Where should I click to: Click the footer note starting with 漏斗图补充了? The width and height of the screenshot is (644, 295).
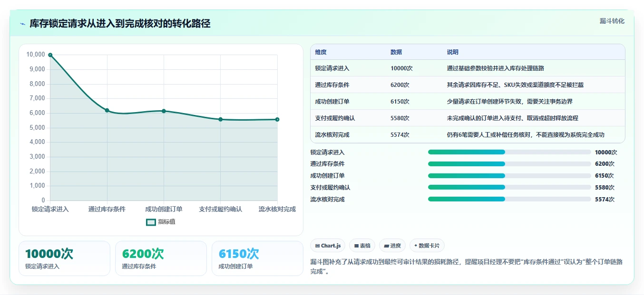467,267
